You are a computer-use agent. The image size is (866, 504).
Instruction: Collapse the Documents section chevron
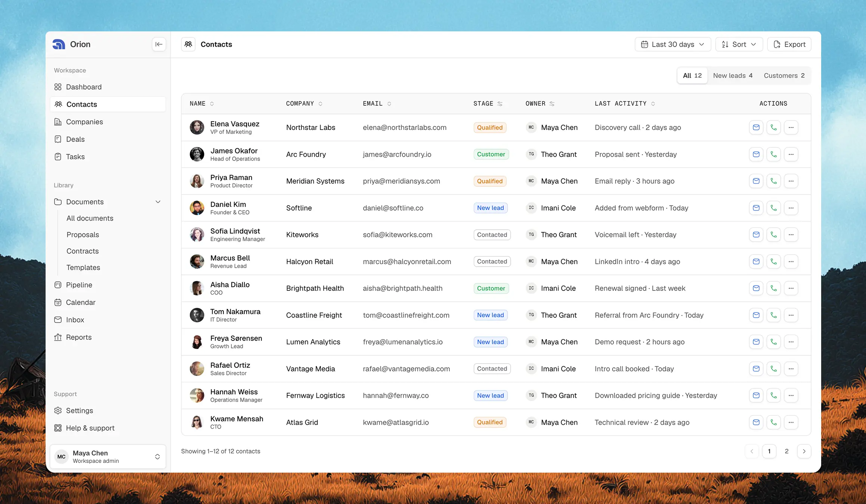point(158,202)
